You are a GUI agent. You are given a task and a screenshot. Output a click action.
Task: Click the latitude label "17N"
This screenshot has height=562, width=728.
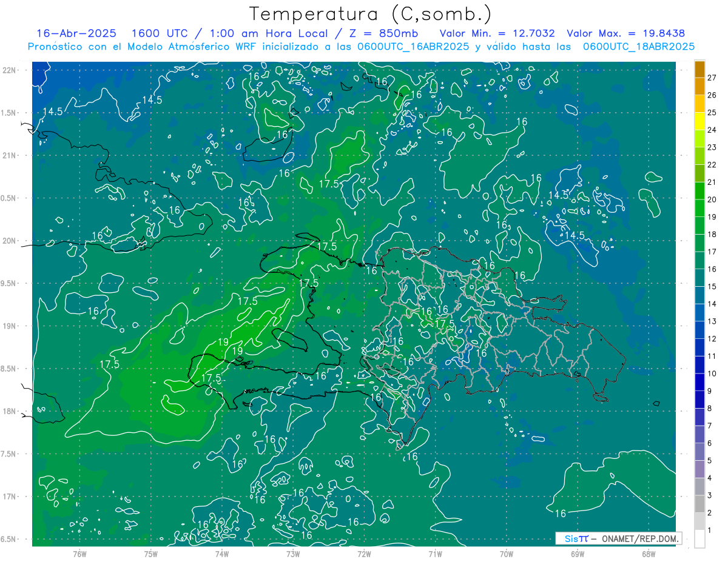pos(9,497)
